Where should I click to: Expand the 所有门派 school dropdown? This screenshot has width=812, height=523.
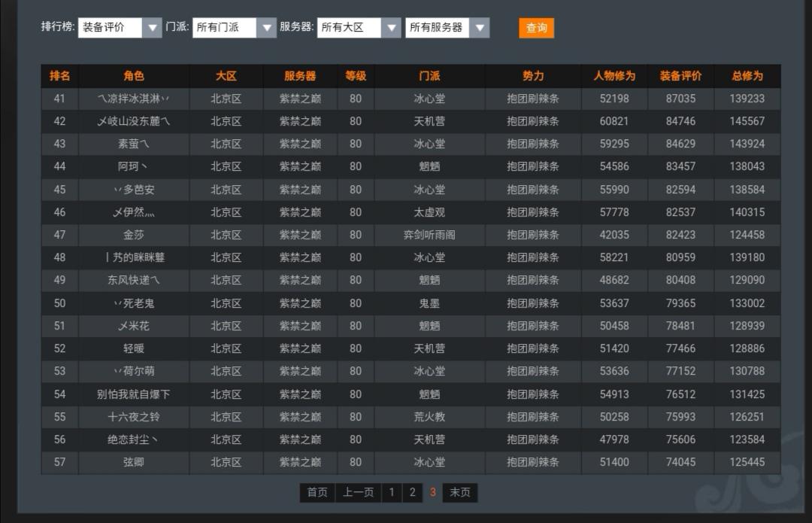[x=235, y=28]
